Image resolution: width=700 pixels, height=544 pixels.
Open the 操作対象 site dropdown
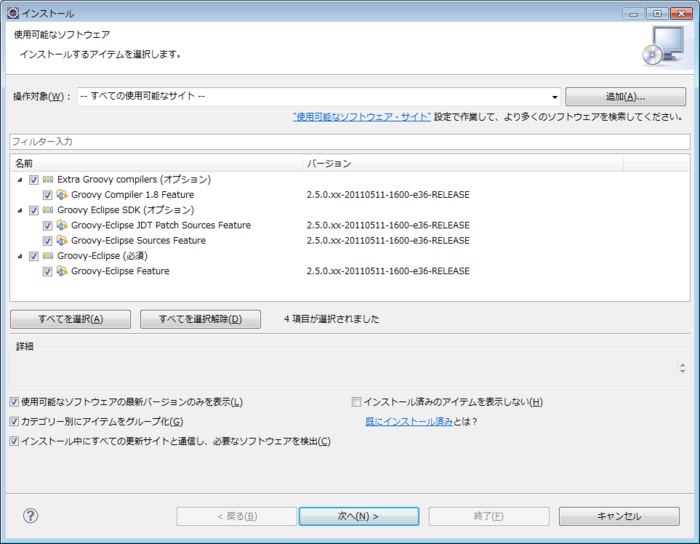[554, 97]
